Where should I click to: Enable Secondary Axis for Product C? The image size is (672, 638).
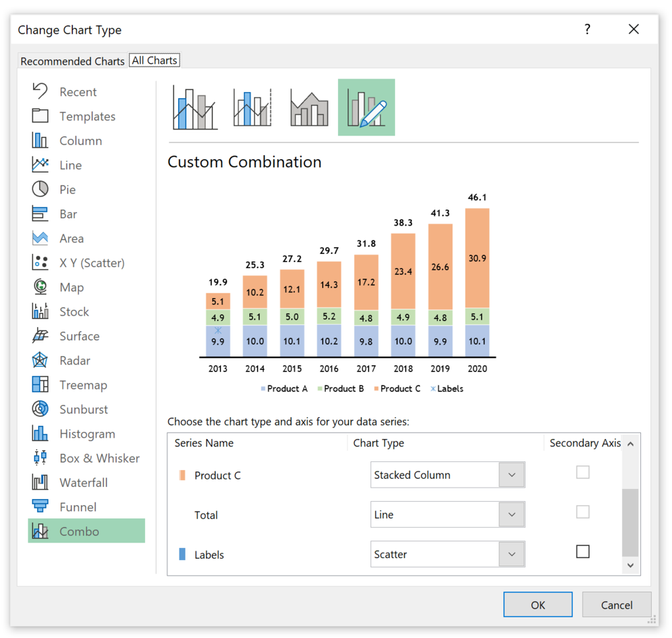click(x=583, y=472)
